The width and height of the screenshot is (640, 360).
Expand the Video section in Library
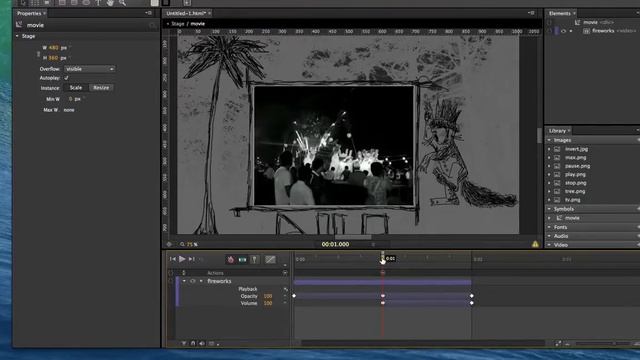(549, 245)
